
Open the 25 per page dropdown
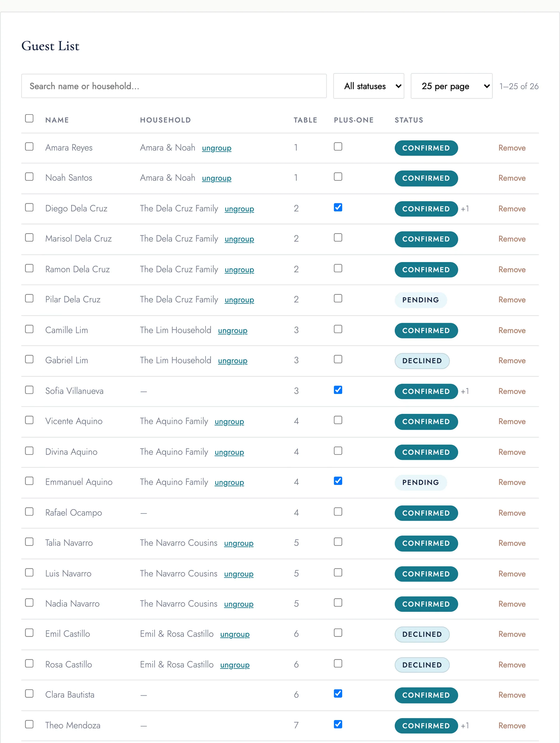pyautogui.click(x=451, y=86)
